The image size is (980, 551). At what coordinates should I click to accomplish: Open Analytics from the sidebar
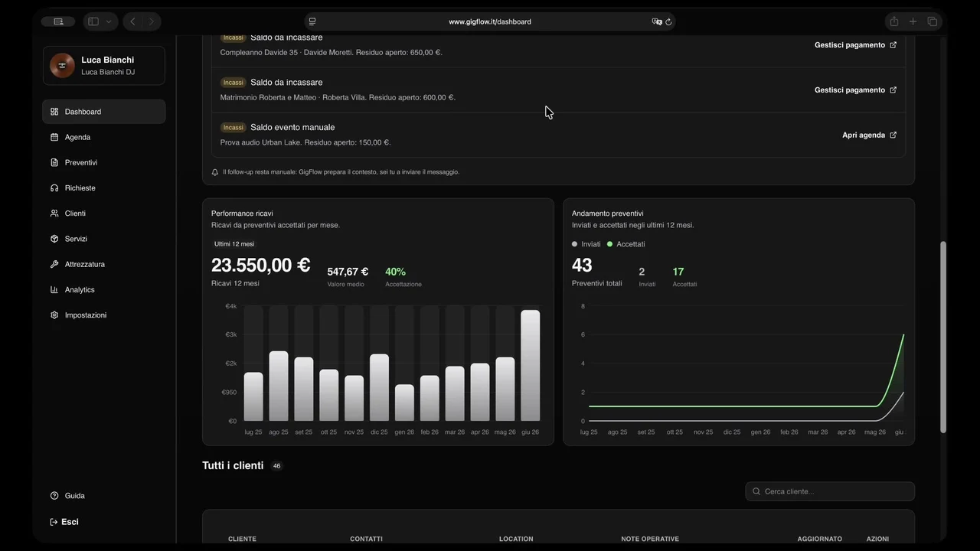(x=103, y=289)
